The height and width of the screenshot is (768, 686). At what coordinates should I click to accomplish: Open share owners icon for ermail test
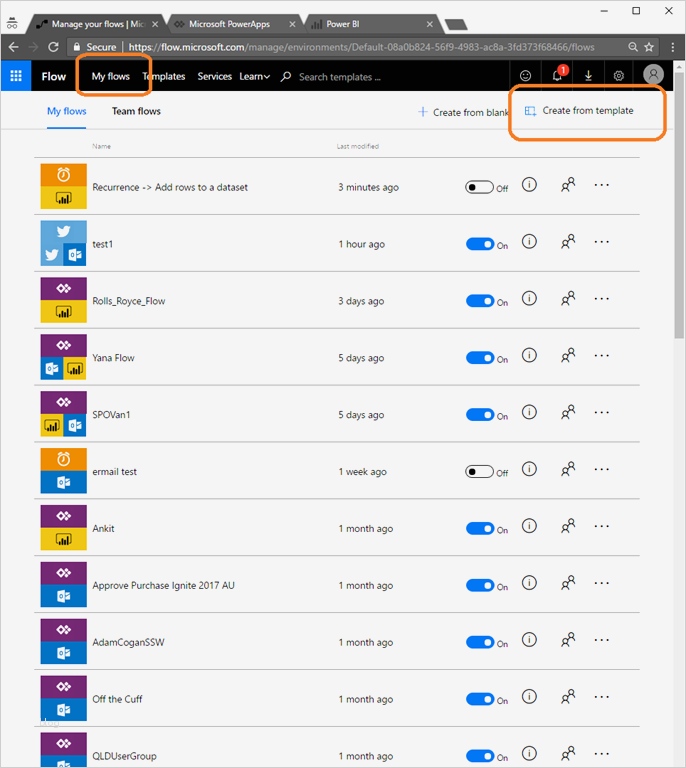point(568,469)
